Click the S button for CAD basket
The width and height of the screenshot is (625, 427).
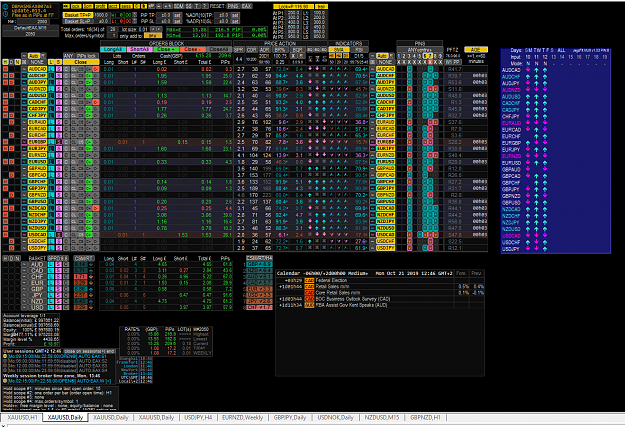click(x=58, y=271)
